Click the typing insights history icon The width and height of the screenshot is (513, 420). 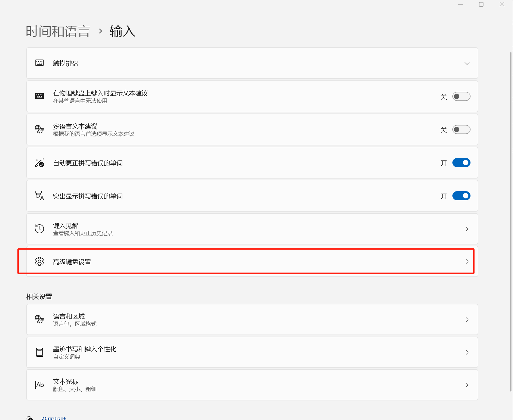click(39, 229)
